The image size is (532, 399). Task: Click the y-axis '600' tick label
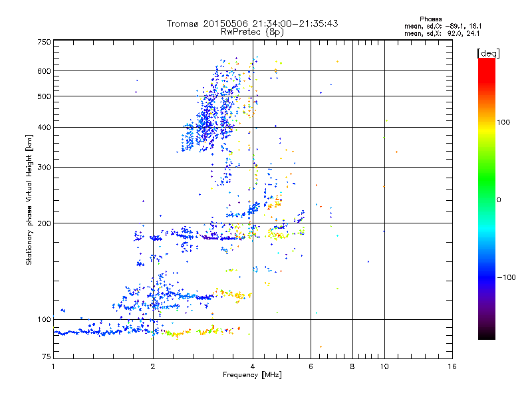(44, 71)
